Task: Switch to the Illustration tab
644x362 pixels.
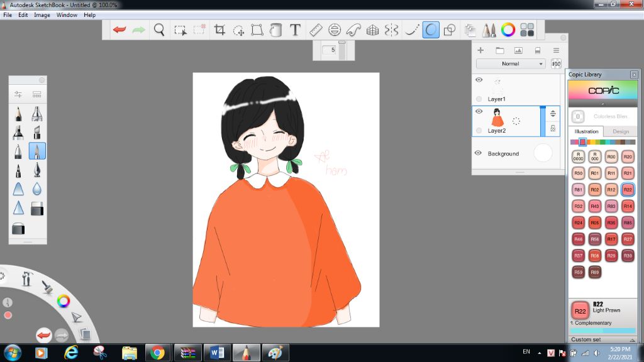Action: [x=586, y=131]
